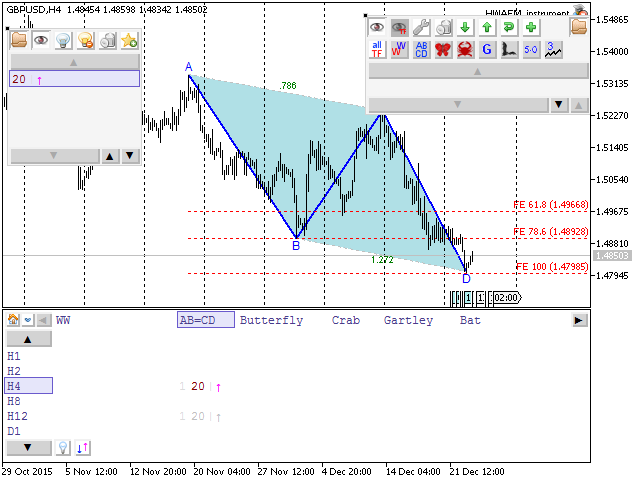
Task: Toggle the red butterfly pattern button
Action: click(x=443, y=50)
